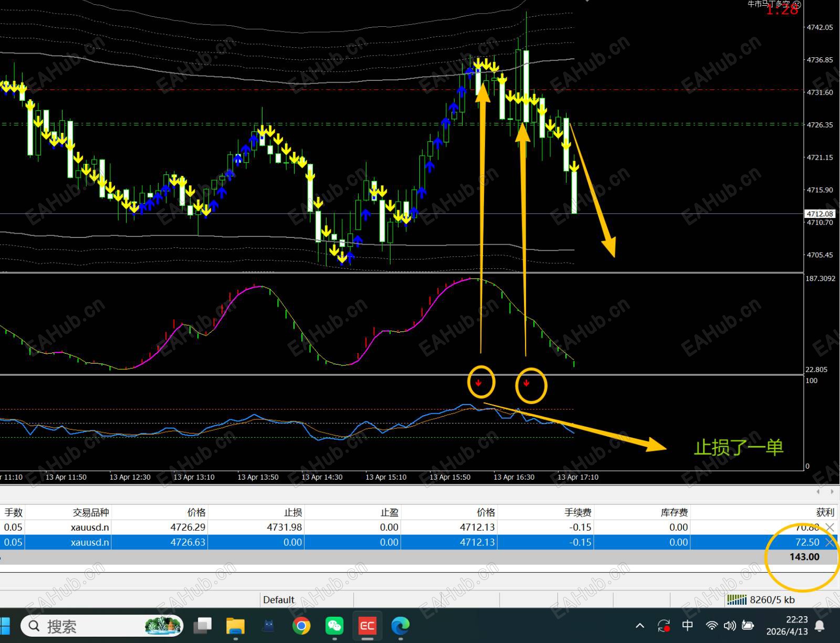840x643 pixels.
Task: Select the open price 4726.63 cell
Action: click(188, 542)
